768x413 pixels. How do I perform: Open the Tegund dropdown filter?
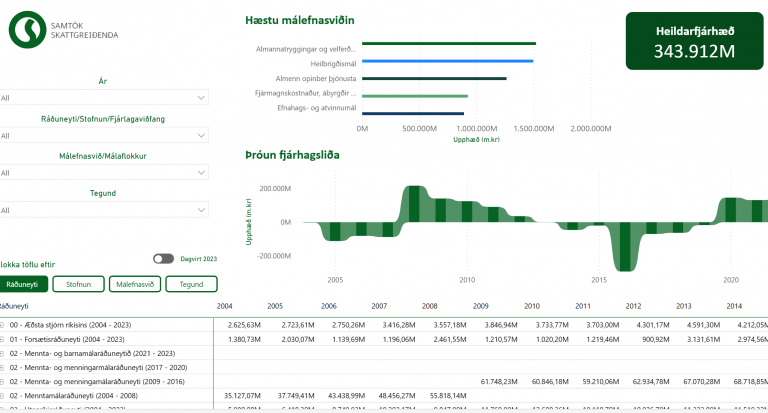(x=104, y=211)
